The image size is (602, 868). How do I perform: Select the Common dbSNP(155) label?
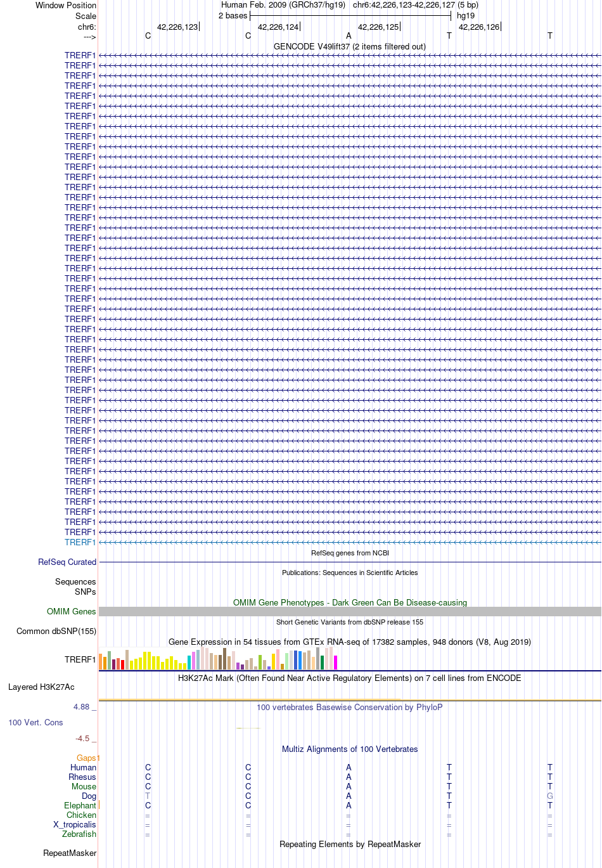point(56,631)
